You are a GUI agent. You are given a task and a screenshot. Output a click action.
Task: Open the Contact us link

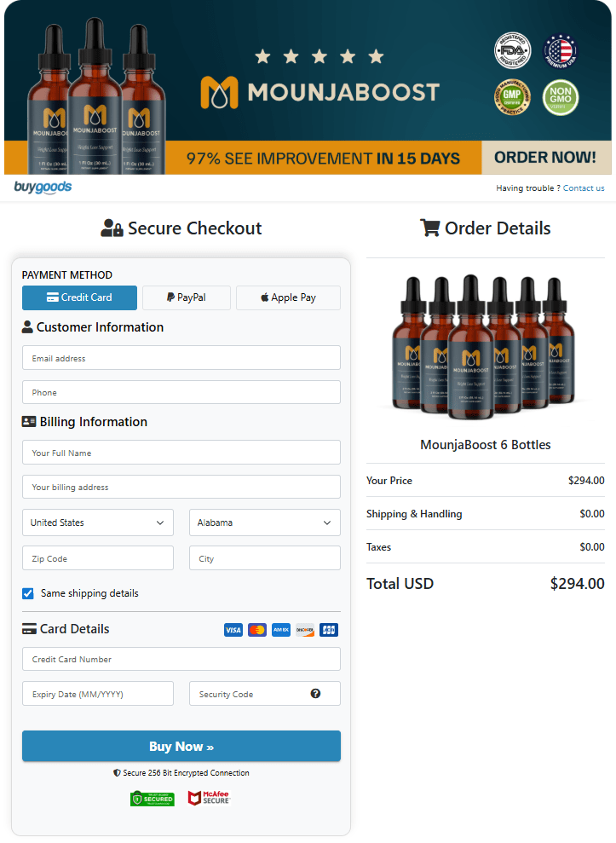(x=584, y=188)
